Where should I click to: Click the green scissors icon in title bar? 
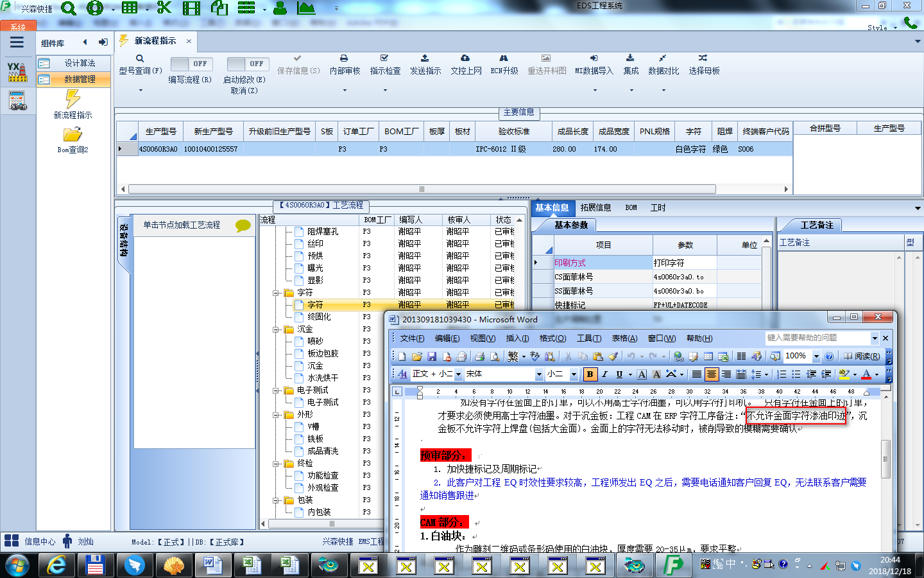[164, 8]
